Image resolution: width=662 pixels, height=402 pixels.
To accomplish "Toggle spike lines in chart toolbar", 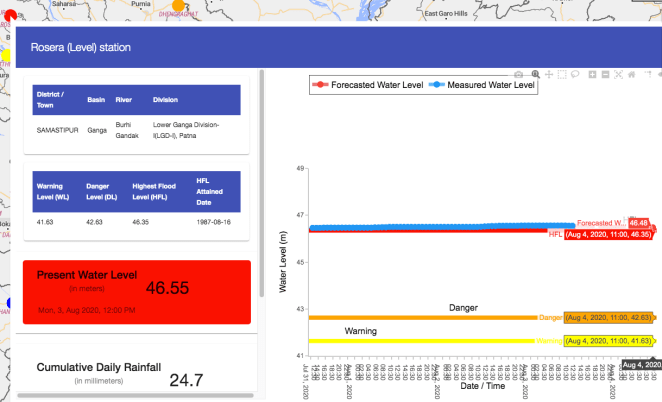I will tap(647, 75).
